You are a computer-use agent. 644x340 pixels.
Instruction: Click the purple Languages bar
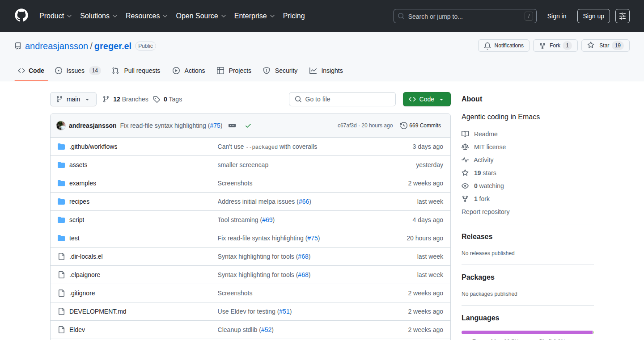tap(527, 332)
